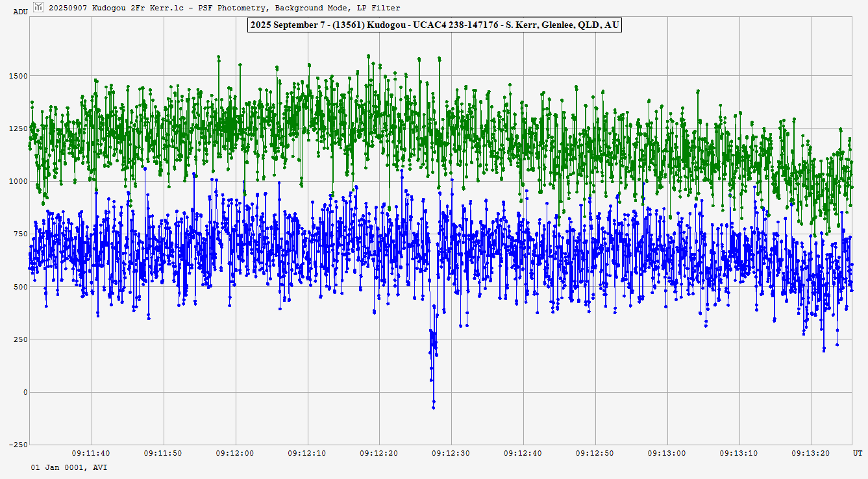Select the 0 value on the ADU axis
Screen dimensions: 868x479
coord(25,392)
